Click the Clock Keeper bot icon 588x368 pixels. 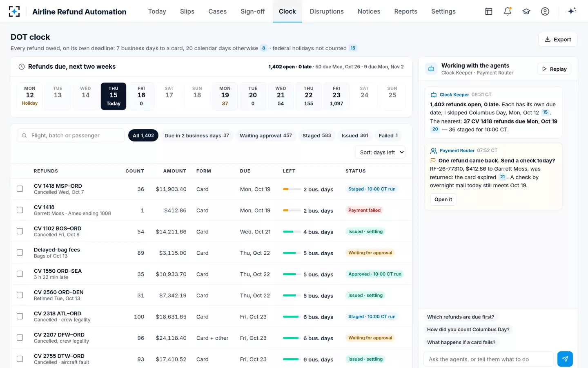click(x=434, y=95)
